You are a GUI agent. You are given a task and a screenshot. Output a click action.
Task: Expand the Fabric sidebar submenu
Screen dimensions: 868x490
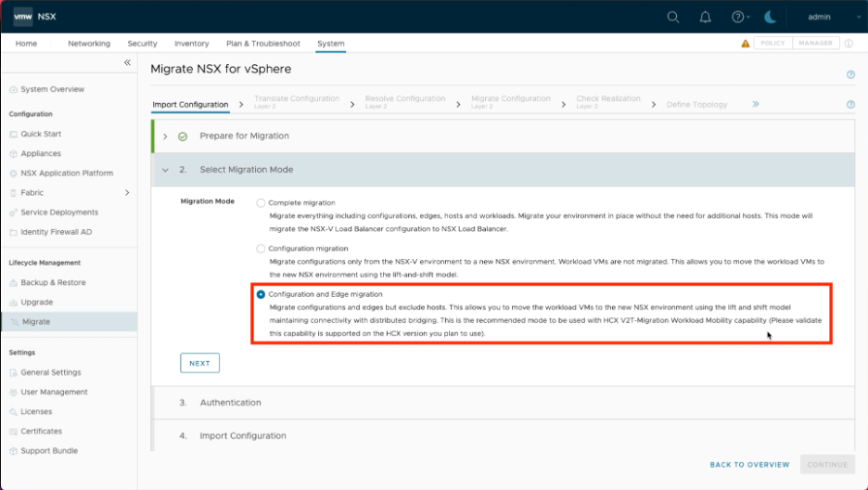(x=127, y=193)
